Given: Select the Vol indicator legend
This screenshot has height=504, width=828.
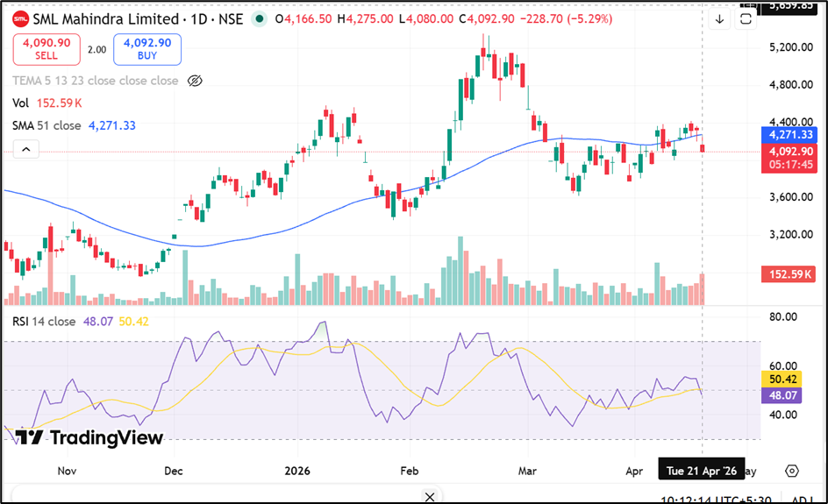Looking at the screenshot, I should coord(21,103).
